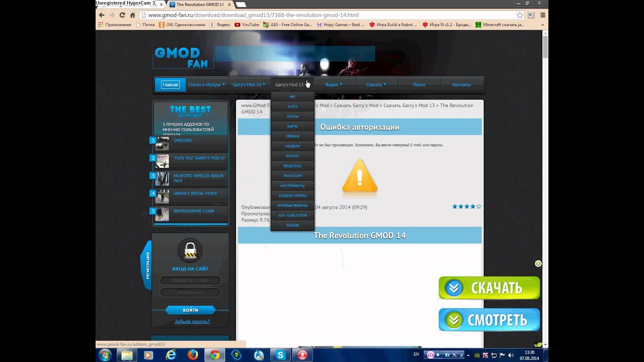Select СКИНЫ in the dropdown list
Viewport: 644px width, 362px height.
(x=292, y=116)
